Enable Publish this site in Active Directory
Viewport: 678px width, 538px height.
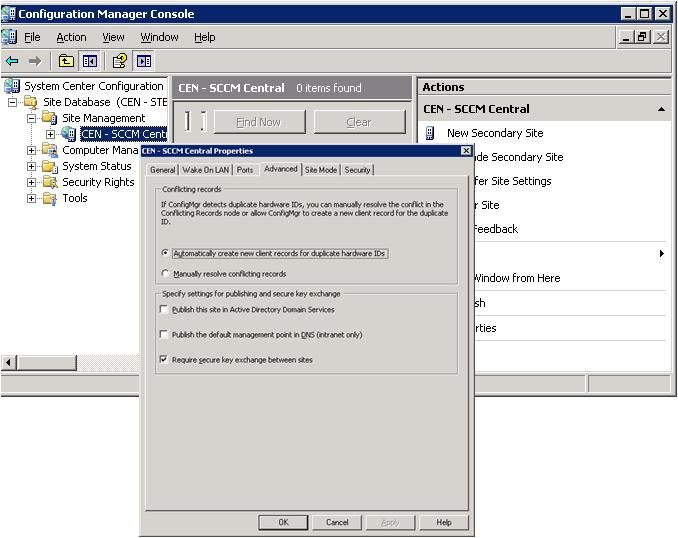tap(164, 309)
